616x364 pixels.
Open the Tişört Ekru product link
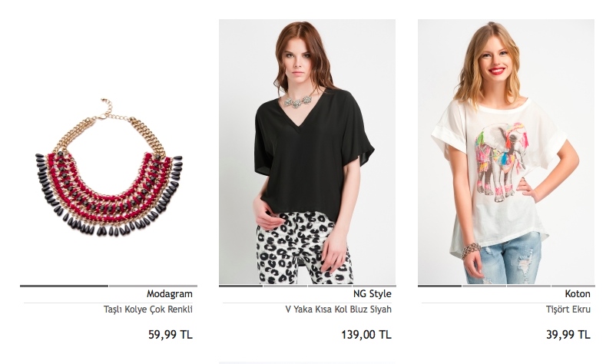tap(568, 309)
